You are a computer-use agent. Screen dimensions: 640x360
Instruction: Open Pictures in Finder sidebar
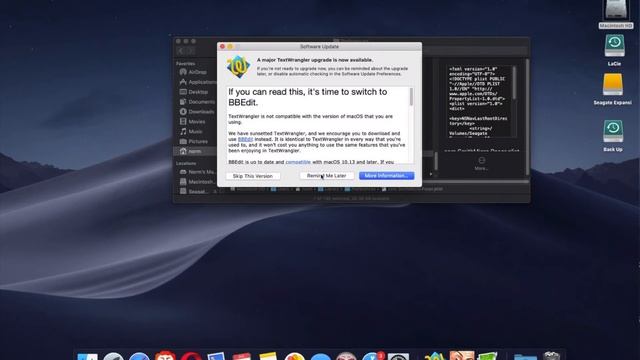(193, 141)
